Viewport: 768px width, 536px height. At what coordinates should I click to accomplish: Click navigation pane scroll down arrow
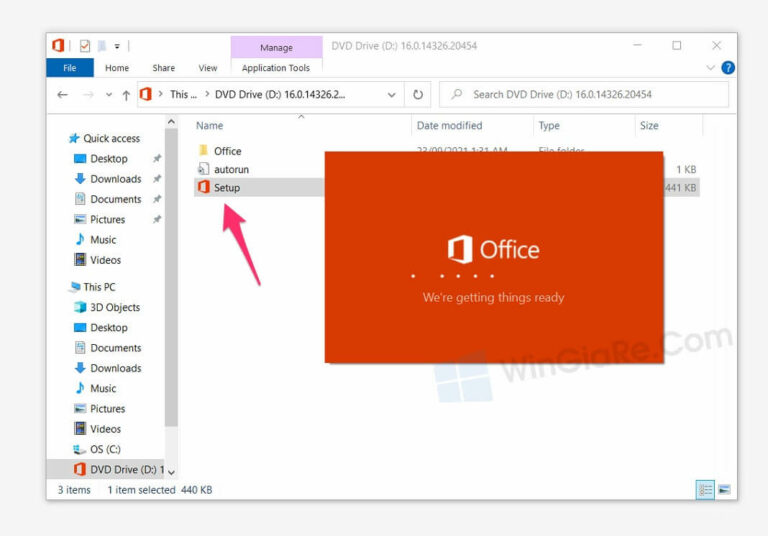171,472
